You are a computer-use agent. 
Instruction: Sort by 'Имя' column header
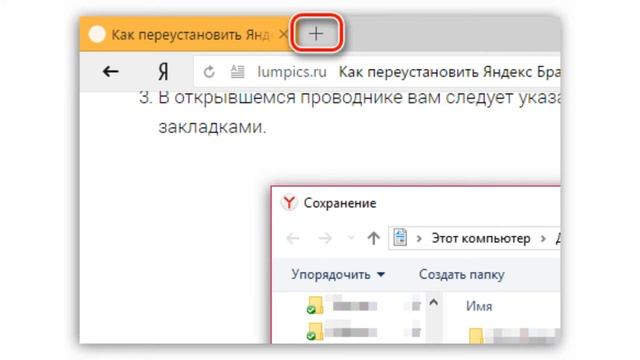479,306
